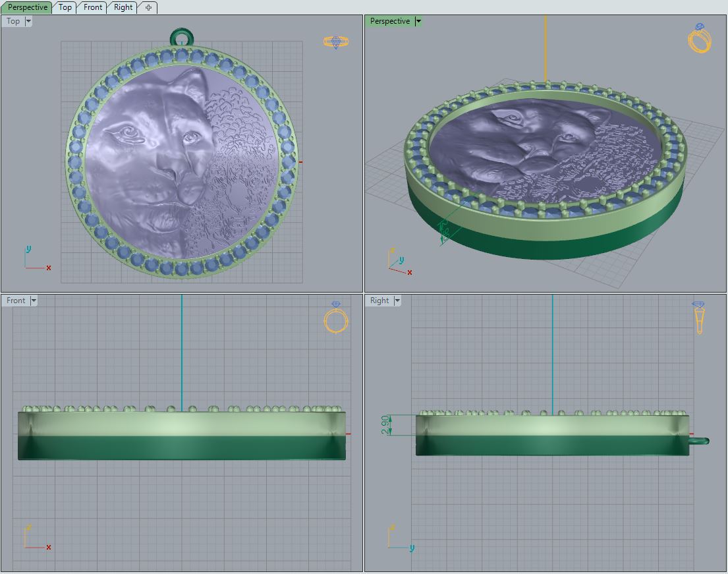The image size is (728, 574).
Task: Select the Right tab
Action: tap(123, 7)
